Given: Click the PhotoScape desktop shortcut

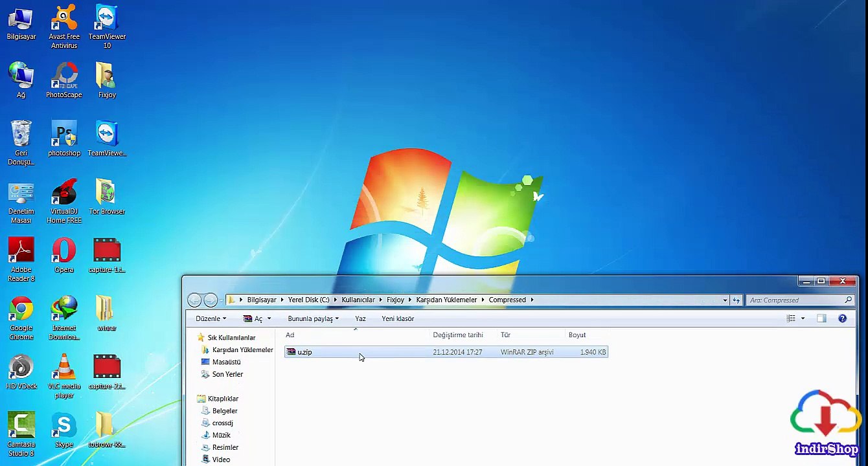Looking at the screenshot, I should coord(63,81).
